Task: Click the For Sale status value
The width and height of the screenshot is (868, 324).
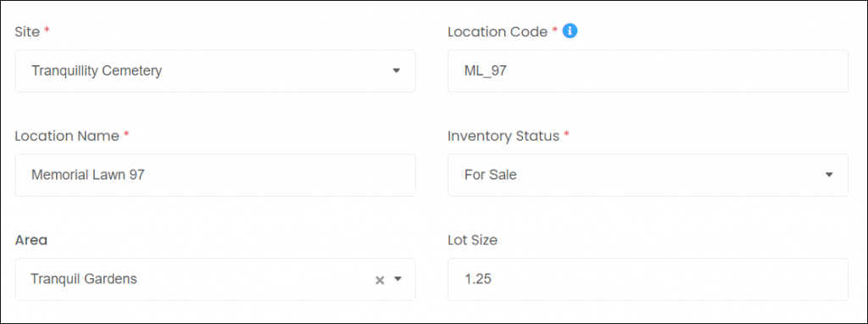Action: click(491, 175)
